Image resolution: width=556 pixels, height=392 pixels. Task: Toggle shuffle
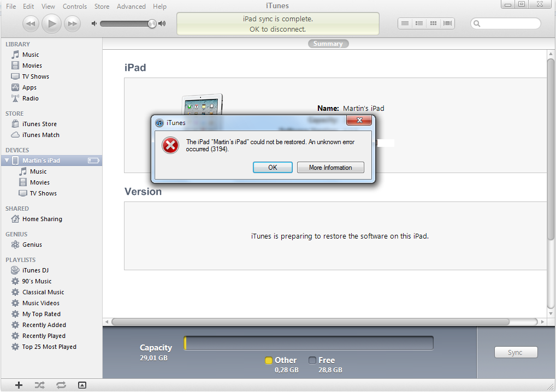[40, 385]
